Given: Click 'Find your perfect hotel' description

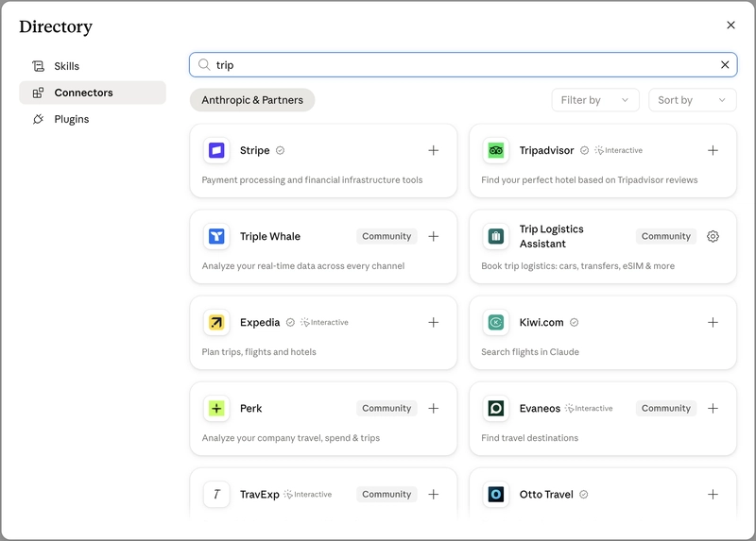Looking at the screenshot, I should pos(589,179).
